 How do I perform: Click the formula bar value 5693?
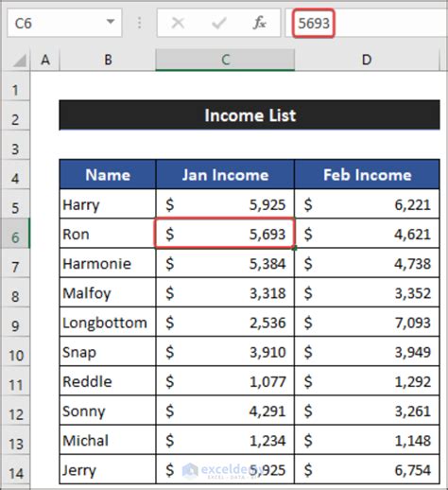click(314, 23)
